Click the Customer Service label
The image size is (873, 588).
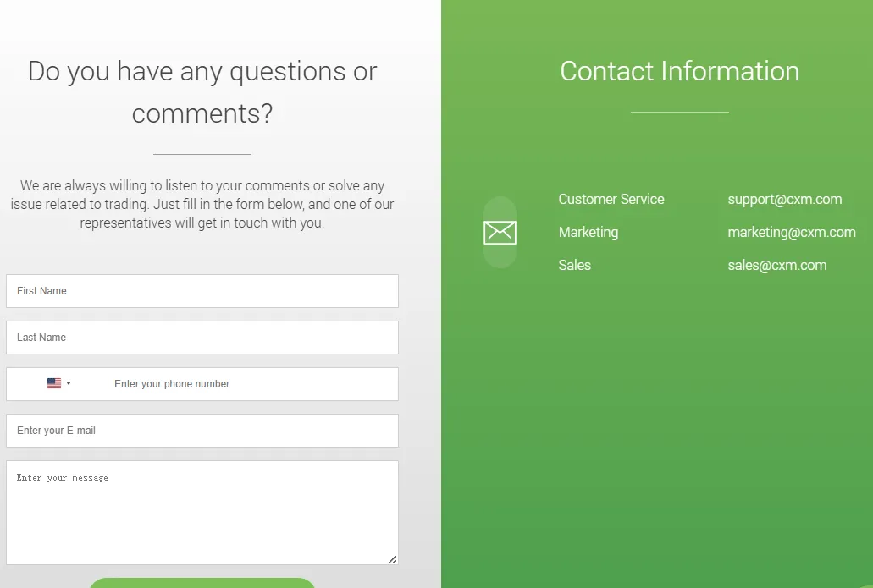pos(611,200)
